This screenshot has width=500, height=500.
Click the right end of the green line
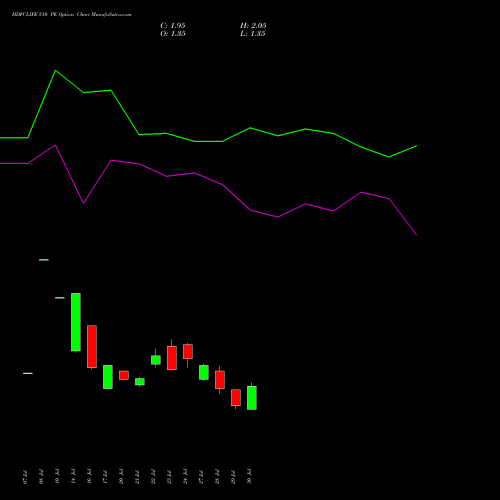pos(416,146)
